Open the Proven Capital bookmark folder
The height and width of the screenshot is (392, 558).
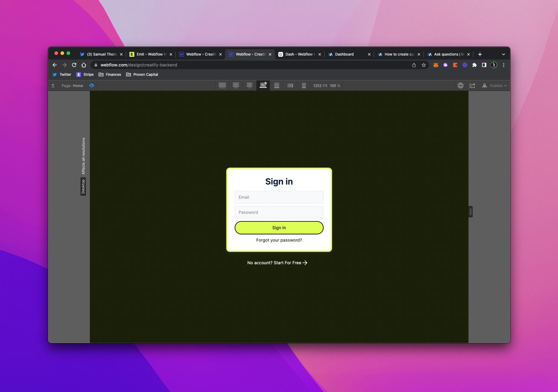pyautogui.click(x=142, y=74)
